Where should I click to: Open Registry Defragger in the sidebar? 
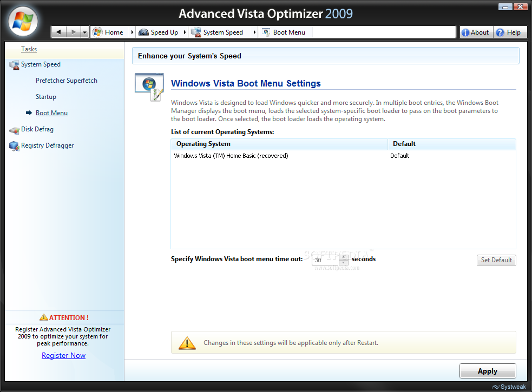(48, 145)
